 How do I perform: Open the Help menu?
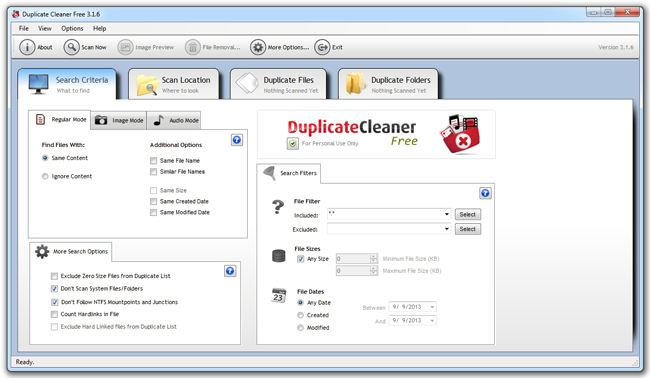(99, 28)
